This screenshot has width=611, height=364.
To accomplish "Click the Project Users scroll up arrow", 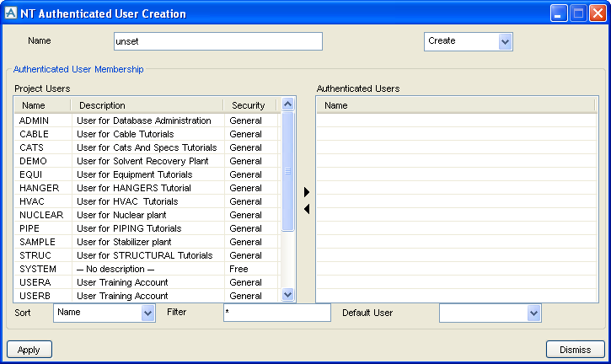I will click(287, 104).
